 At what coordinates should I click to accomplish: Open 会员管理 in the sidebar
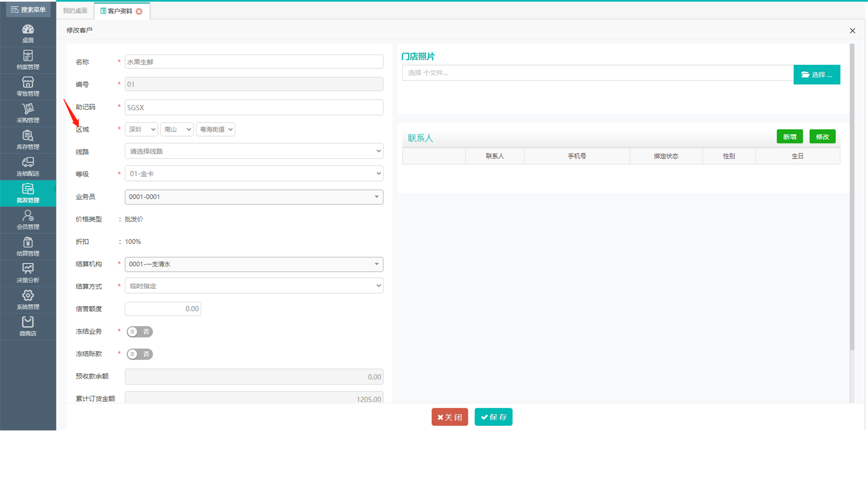click(28, 220)
